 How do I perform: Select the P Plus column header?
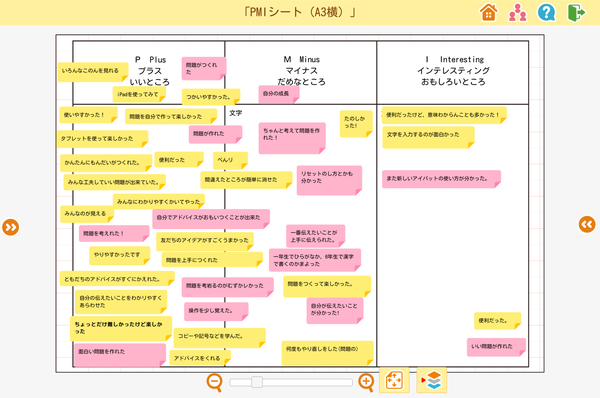pyautogui.click(x=150, y=71)
